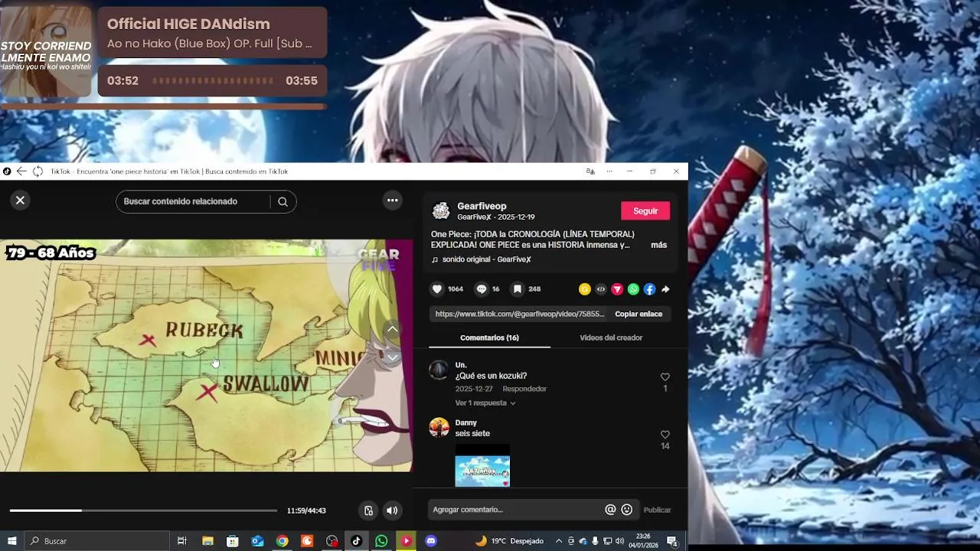The height and width of the screenshot is (551, 980).
Task: Switch to 'Videos del creador' tab
Action: pos(611,337)
